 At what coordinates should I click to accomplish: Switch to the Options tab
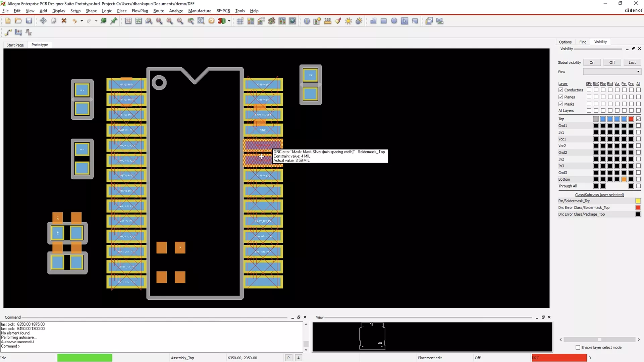pos(565,42)
